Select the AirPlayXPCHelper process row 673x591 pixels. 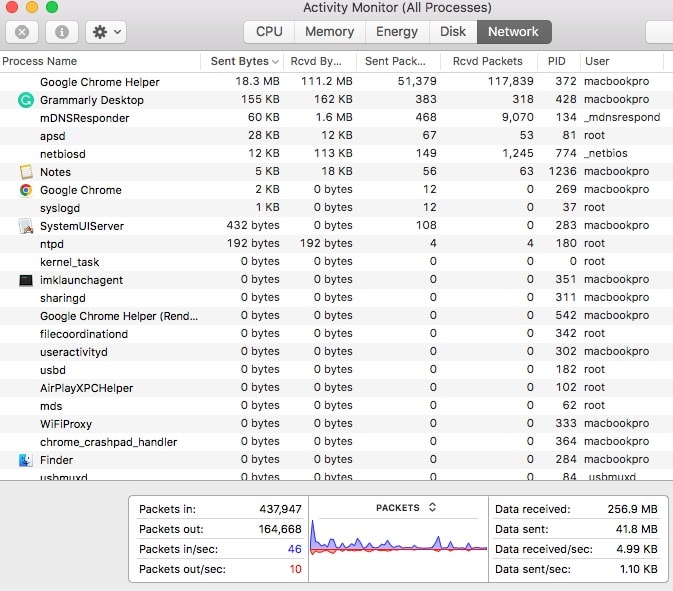click(336, 388)
